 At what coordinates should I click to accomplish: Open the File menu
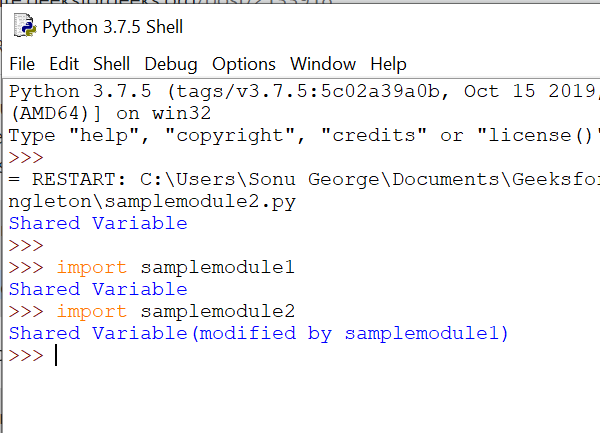coord(22,63)
